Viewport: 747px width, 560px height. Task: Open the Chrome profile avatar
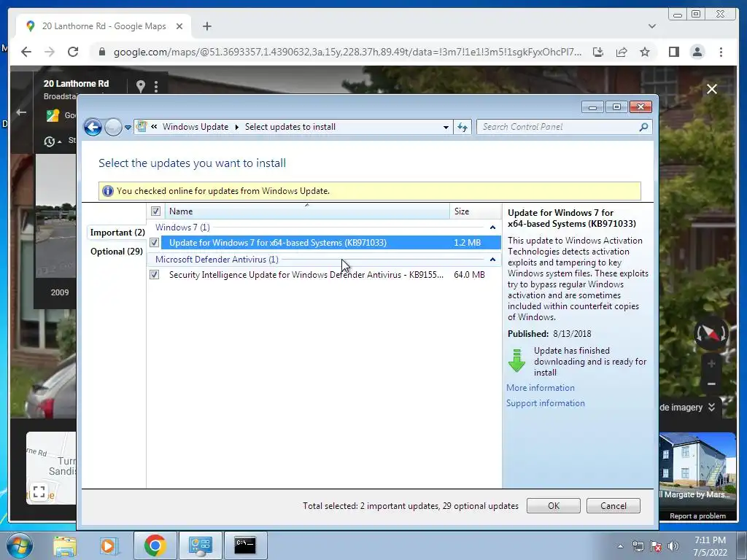pyautogui.click(x=697, y=52)
